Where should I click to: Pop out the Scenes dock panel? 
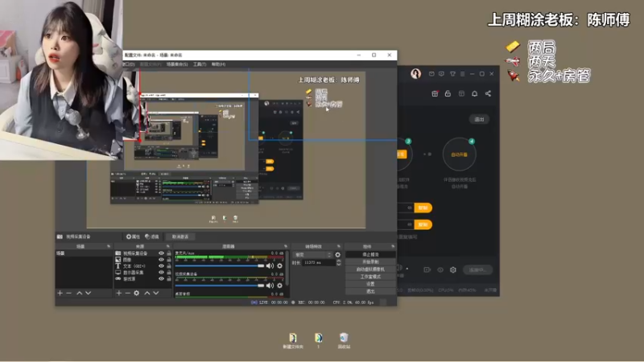pyautogui.click(x=109, y=246)
